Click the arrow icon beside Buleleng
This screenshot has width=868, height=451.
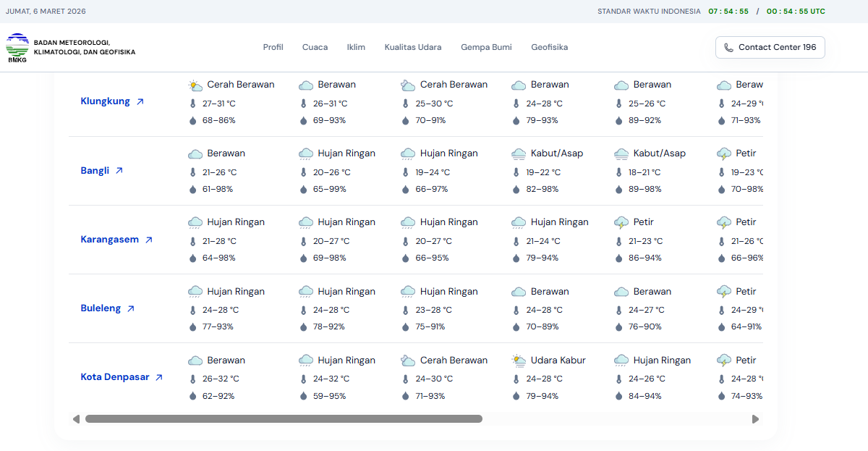pyautogui.click(x=131, y=308)
